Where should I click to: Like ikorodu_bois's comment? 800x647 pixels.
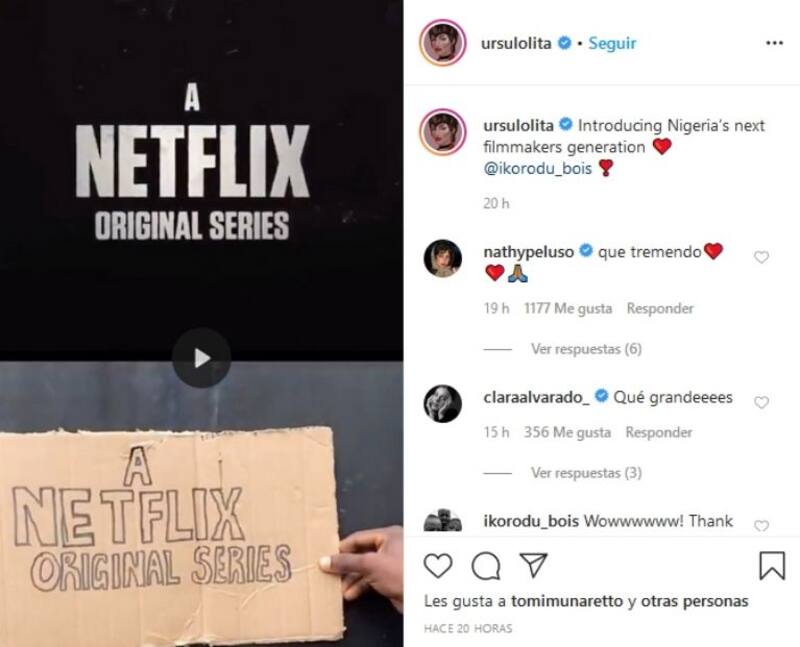tap(761, 526)
